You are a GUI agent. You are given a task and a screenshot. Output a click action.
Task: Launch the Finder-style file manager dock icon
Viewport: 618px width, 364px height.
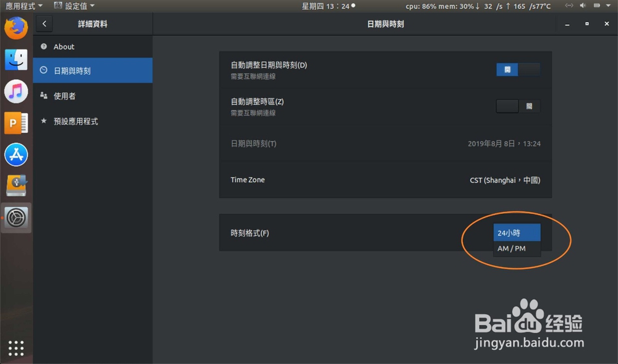[x=16, y=59]
